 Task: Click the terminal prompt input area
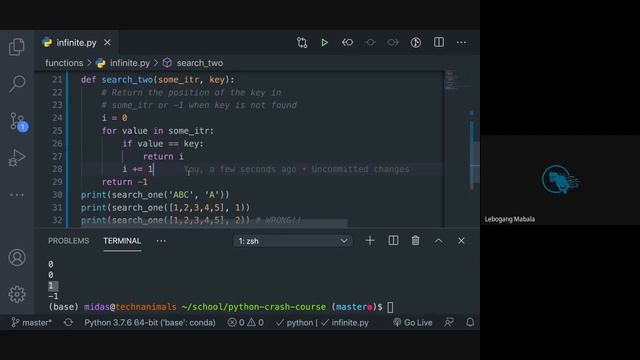point(390,307)
